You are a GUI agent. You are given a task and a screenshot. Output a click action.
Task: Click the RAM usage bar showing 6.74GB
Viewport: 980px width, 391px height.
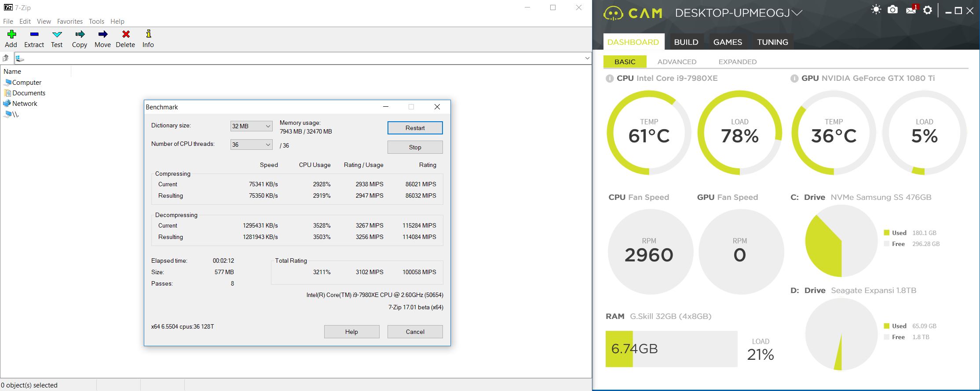click(x=671, y=349)
